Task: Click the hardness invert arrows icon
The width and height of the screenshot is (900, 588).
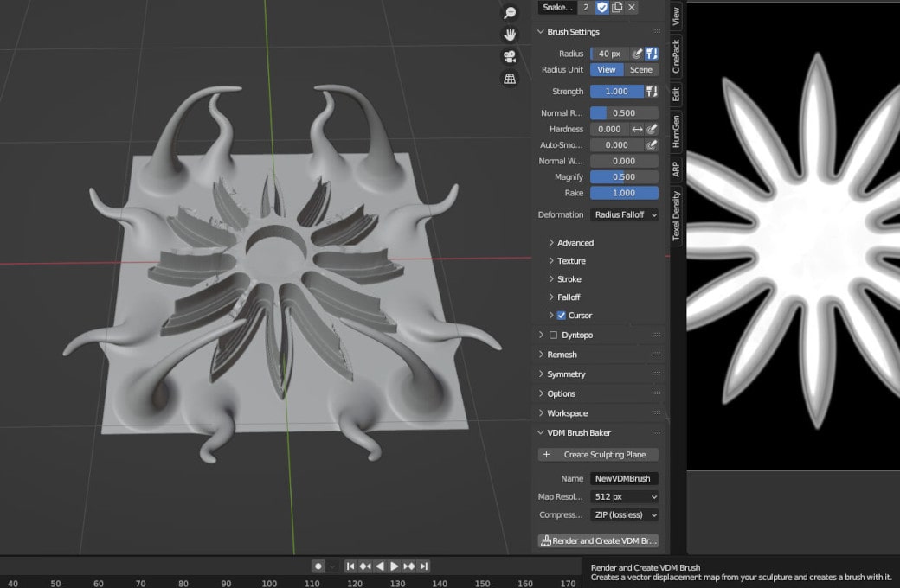Action: (638, 129)
